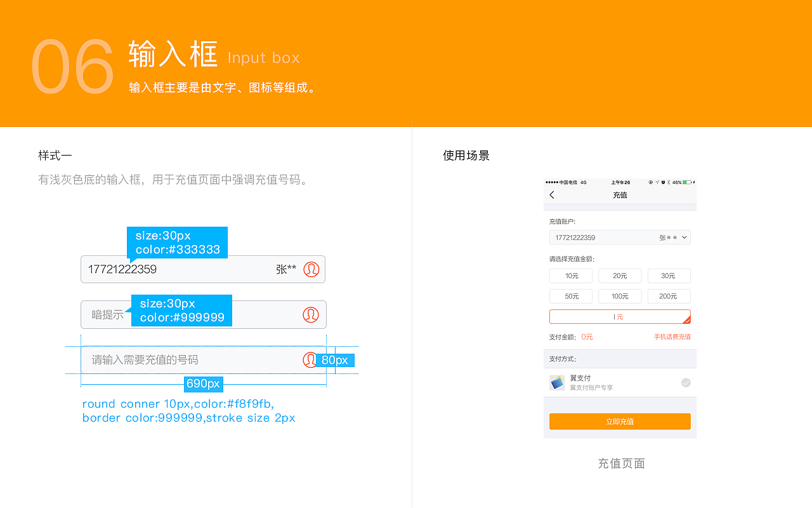Select the 10元 amount option
Screen dimensions: 812x508
click(x=570, y=276)
